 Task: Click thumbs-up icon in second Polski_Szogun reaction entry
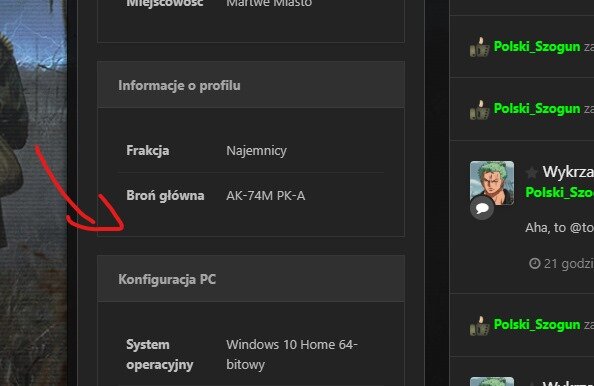click(480, 109)
